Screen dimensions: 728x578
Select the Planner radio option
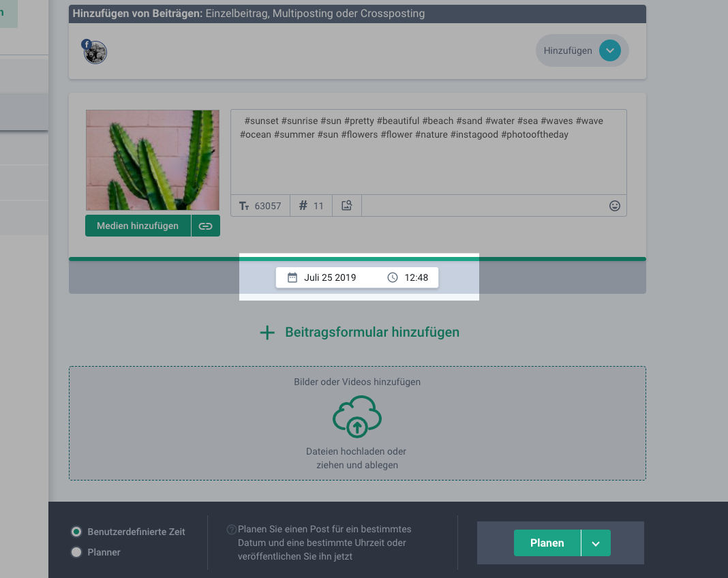click(x=77, y=552)
